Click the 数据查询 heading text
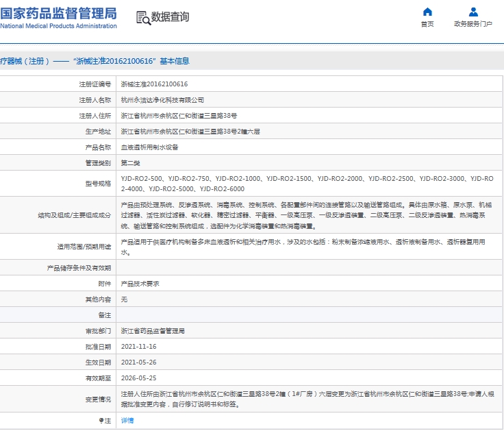Viewport: 504px width, 431px height. (170, 16)
